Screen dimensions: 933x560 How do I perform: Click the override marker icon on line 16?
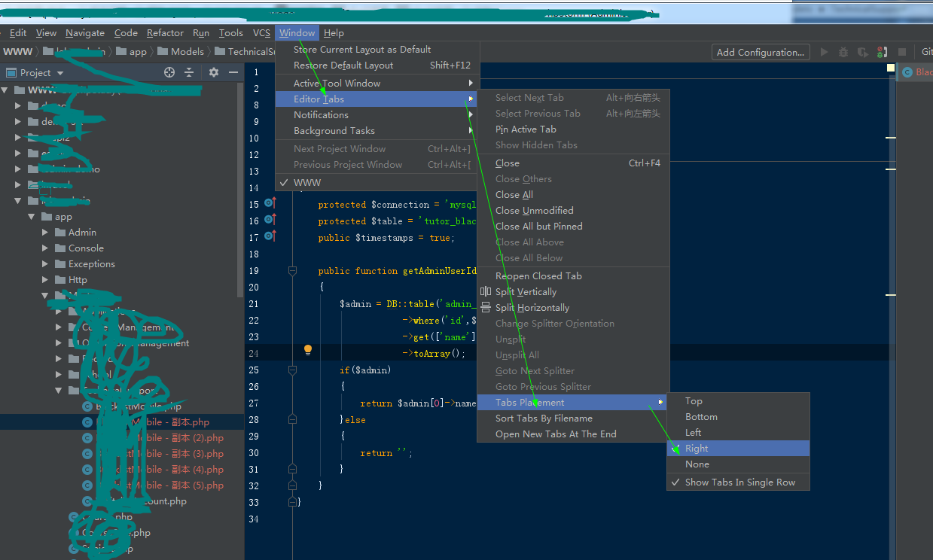270,220
